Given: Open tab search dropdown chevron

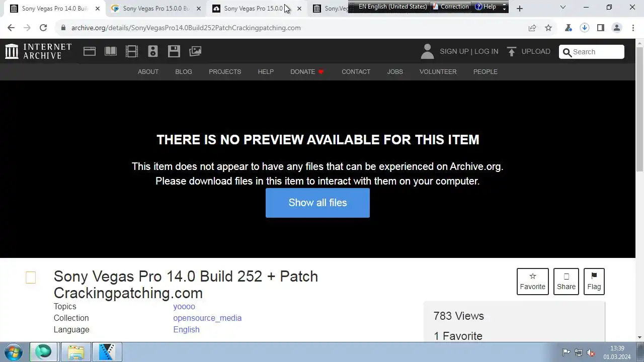Looking at the screenshot, I should [563, 8].
